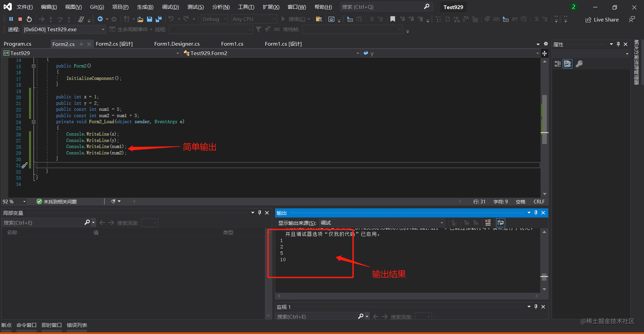The height and width of the screenshot is (334, 644).
Task: Open 工具(T) menu
Action: coord(246,7)
